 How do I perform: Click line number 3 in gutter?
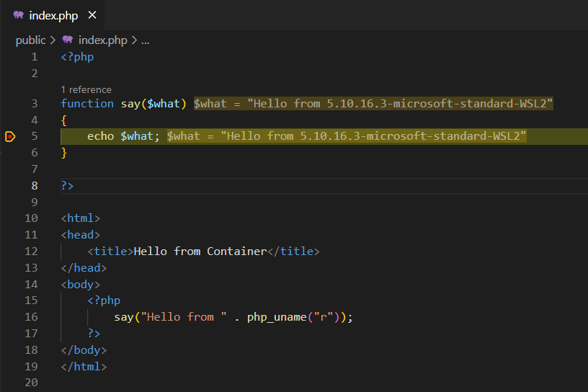(x=35, y=104)
